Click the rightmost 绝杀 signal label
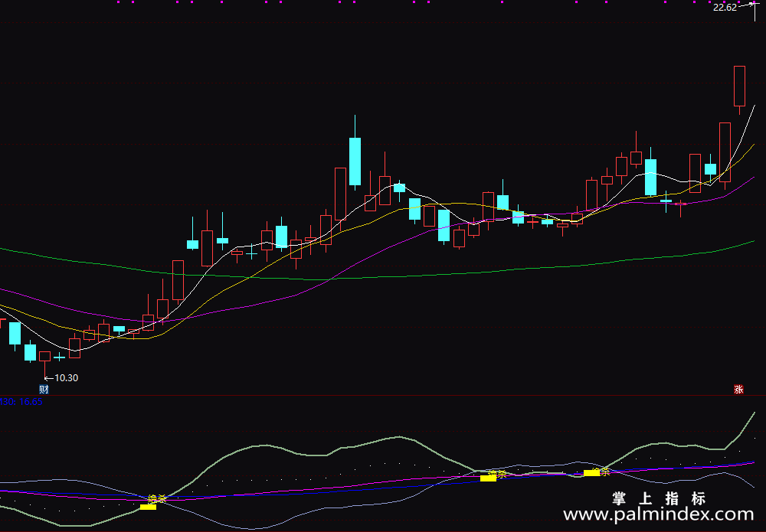Image resolution: width=766 pixels, height=532 pixels. click(x=601, y=472)
